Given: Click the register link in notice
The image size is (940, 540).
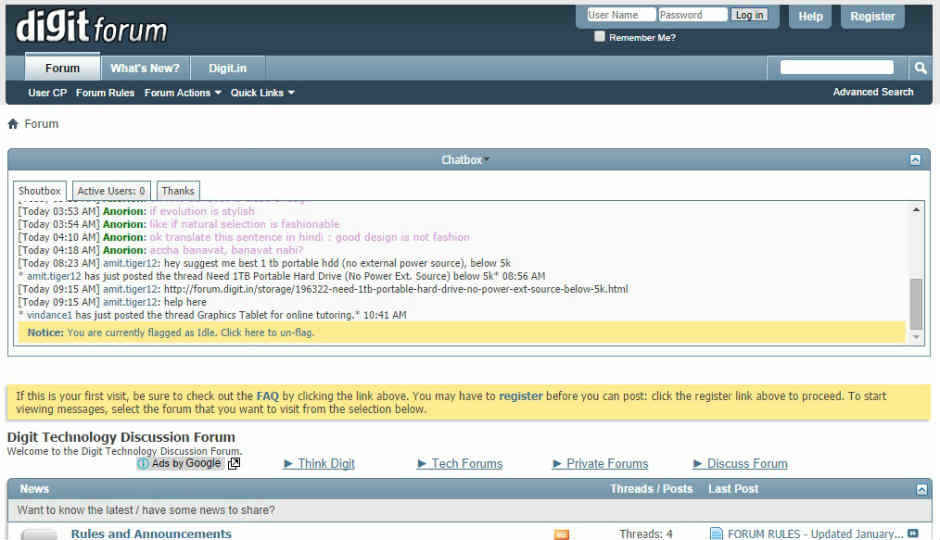Looking at the screenshot, I should (x=520, y=396).
